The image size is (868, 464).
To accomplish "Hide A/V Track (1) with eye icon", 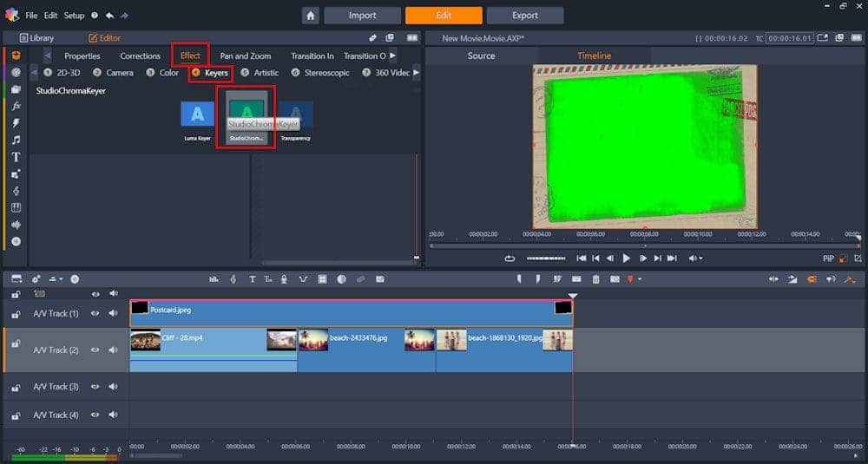I will [x=96, y=313].
